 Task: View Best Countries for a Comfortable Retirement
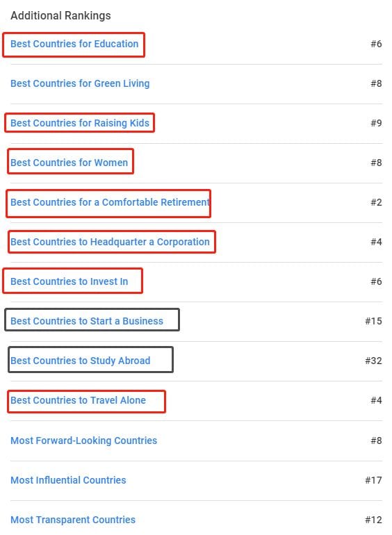(x=111, y=202)
